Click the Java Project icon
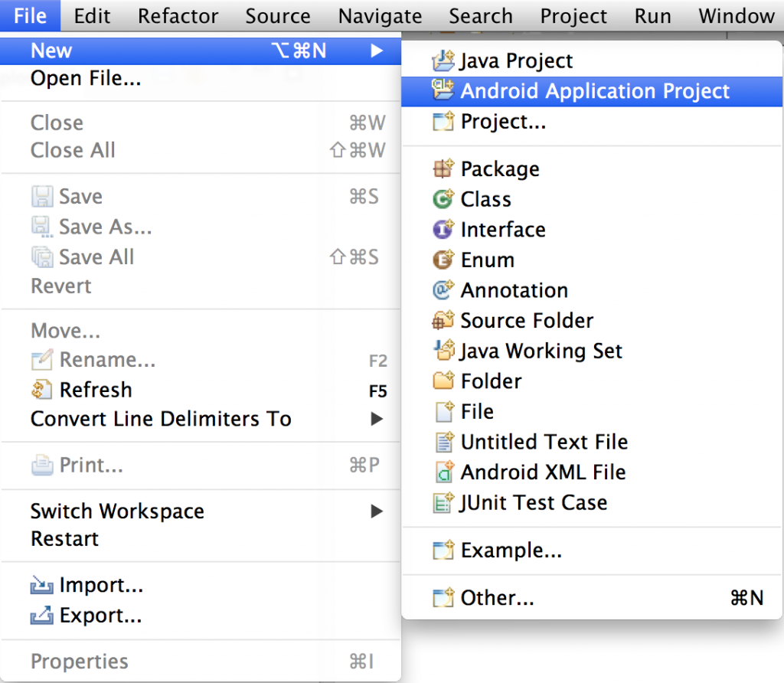The width and height of the screenshot is (784, 683). (443, 60)
